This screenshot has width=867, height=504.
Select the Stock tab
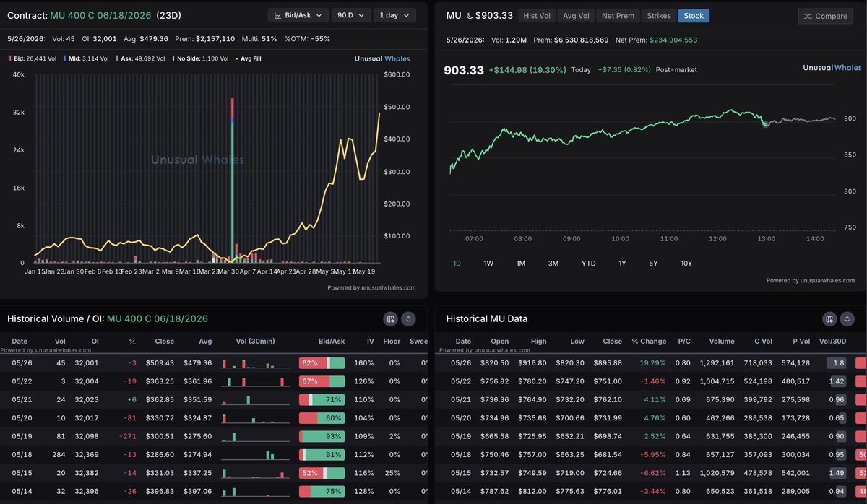pyautogui.click(x=694, y=15)
